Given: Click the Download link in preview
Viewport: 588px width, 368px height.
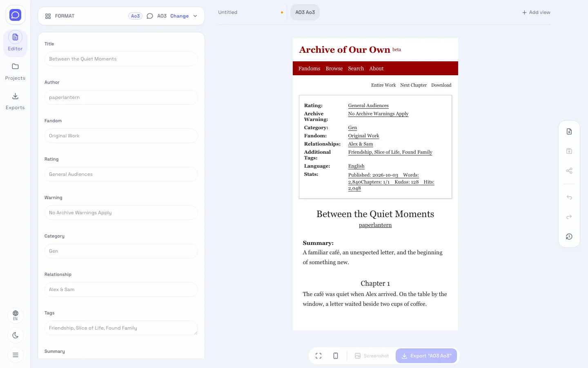Looking at the screenshot, I should [x=441, y=85].
